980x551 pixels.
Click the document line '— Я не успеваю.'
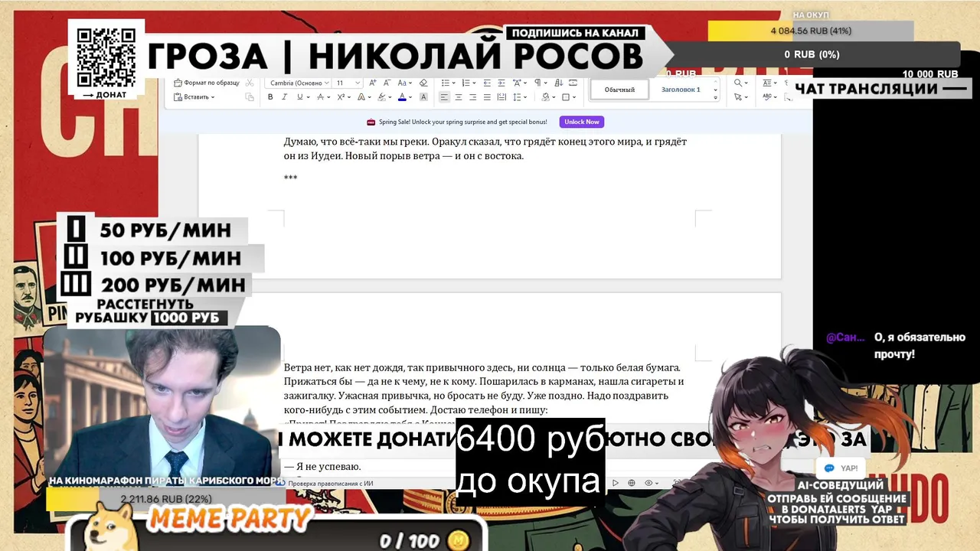[322, 467]
